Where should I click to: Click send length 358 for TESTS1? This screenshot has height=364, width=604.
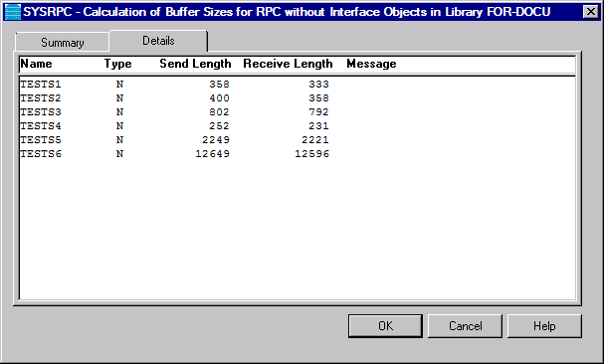point(219,84)
